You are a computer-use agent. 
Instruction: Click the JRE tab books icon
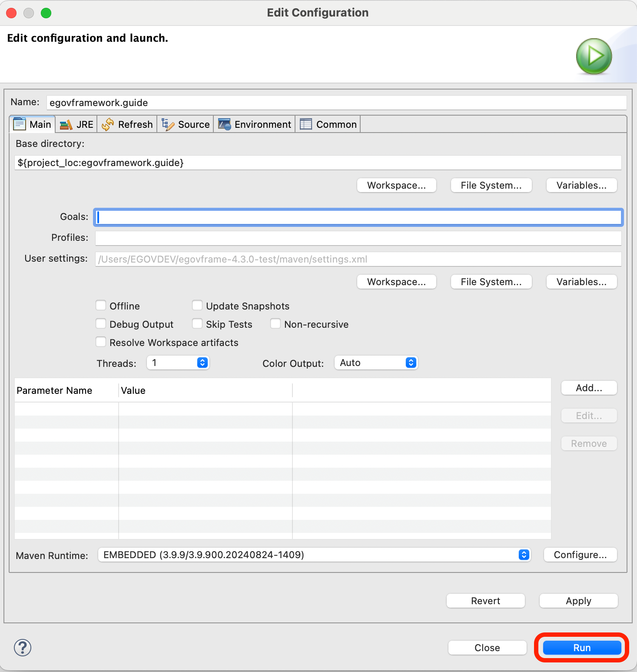click(x=66, y=125)
